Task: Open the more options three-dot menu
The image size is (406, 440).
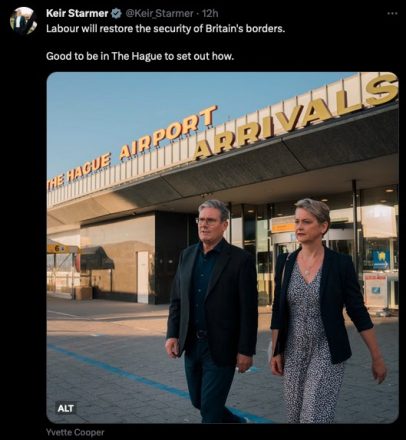Action: pos(392,14)
